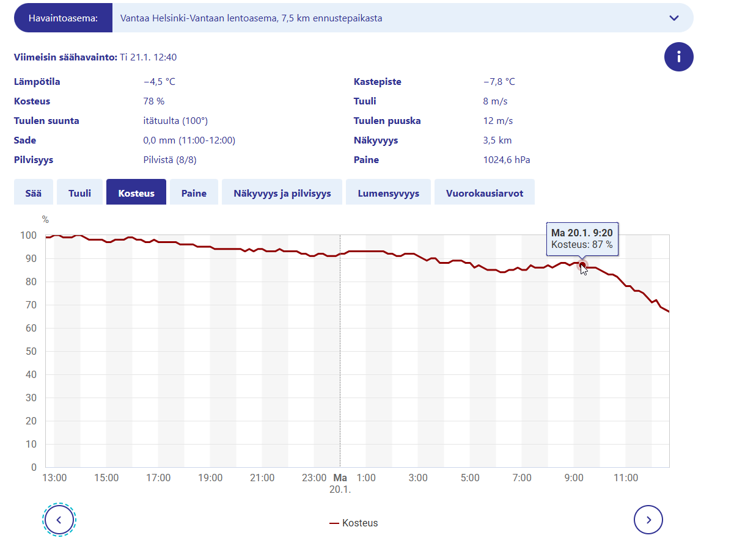Screen dimensions: 756x538
Task: Click the humidity line end near 12:40
Action: (x=669, y=311)
